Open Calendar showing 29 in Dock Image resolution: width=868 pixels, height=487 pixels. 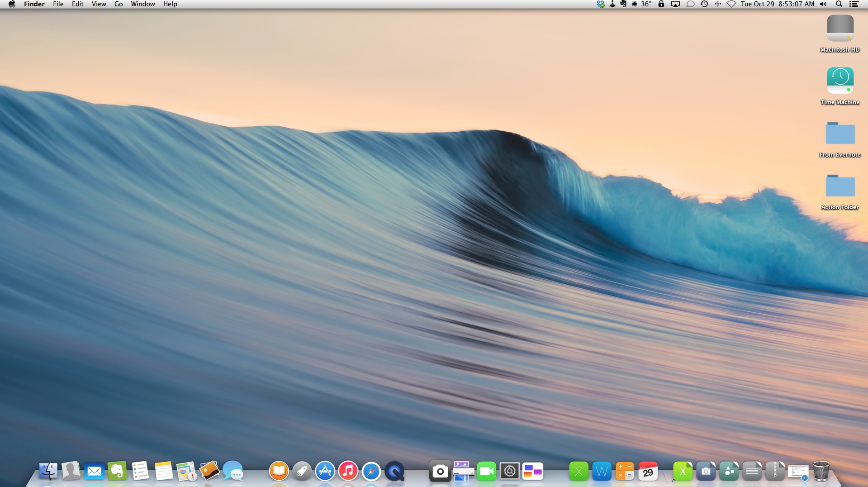tap(648, 471)
